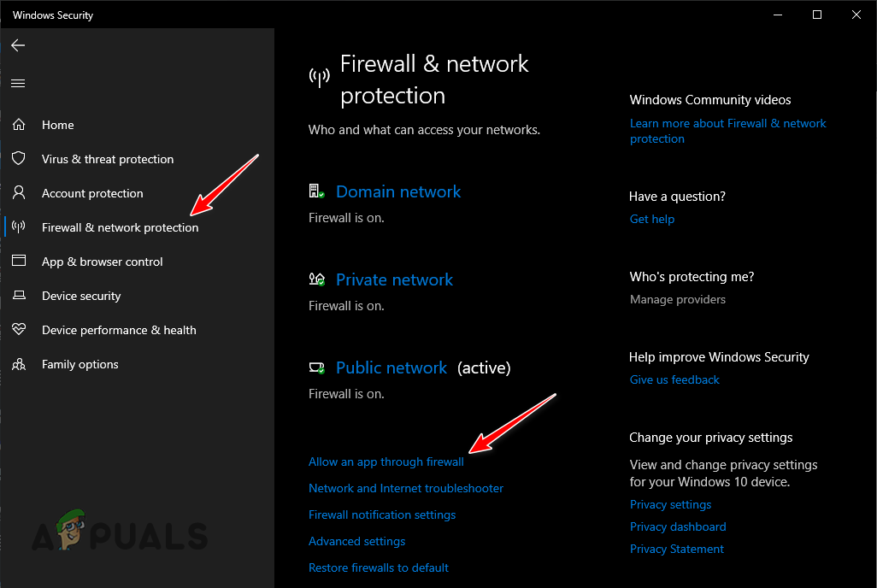The width and height of the screenshot is (877, 588).
Task: Expand the hamburger navigation menu
Action: click(18, 83)
